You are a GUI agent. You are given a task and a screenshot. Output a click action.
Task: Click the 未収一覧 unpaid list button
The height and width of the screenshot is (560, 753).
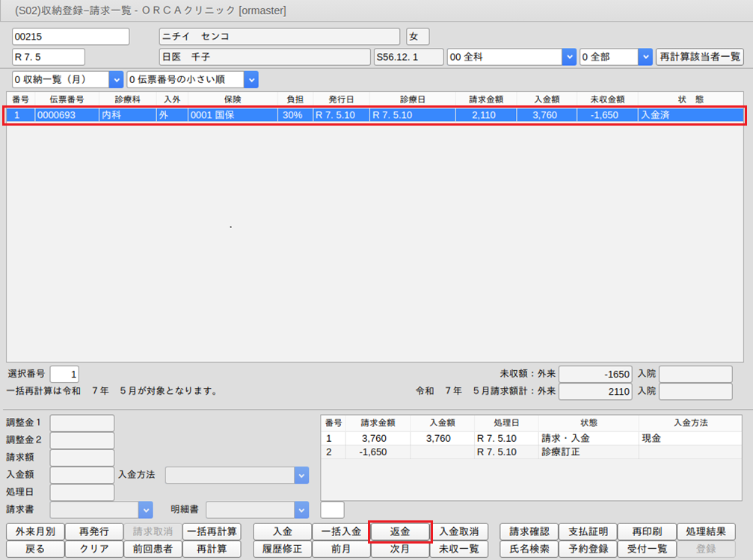458,549
